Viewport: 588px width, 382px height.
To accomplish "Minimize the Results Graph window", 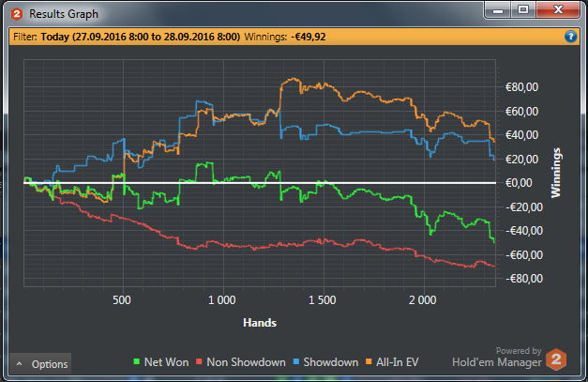I will (498, 9).
